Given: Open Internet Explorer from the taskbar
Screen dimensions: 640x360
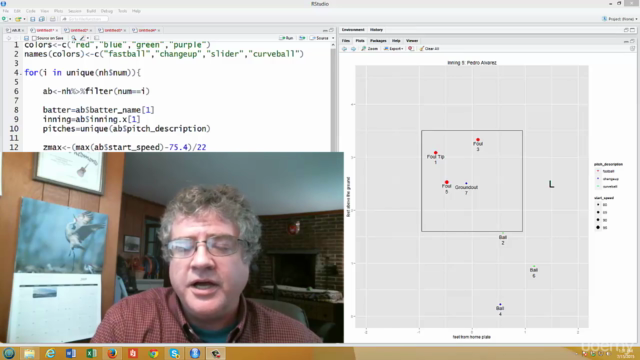Looking at the screenshot, I should coord(50,353).
